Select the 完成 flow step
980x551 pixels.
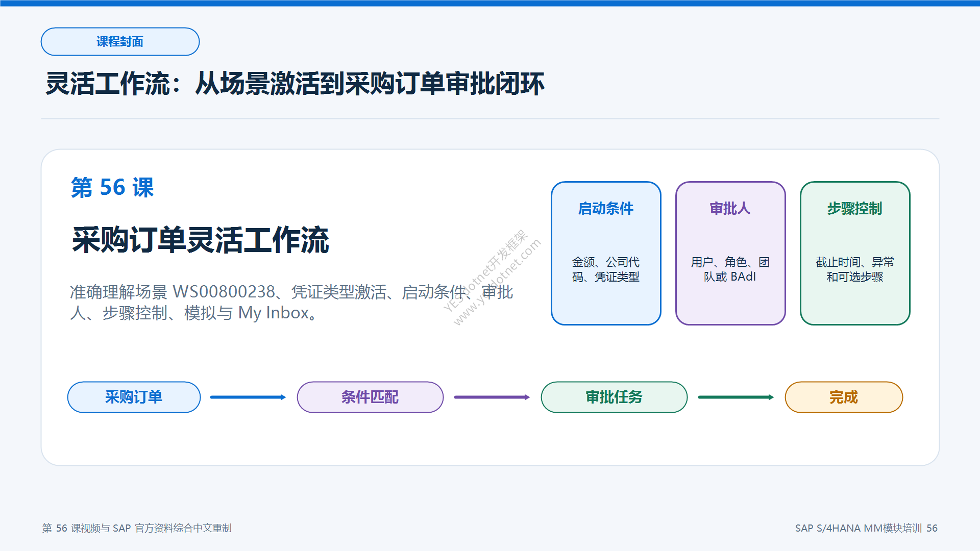pyautogui.click(x=844, y=397)
